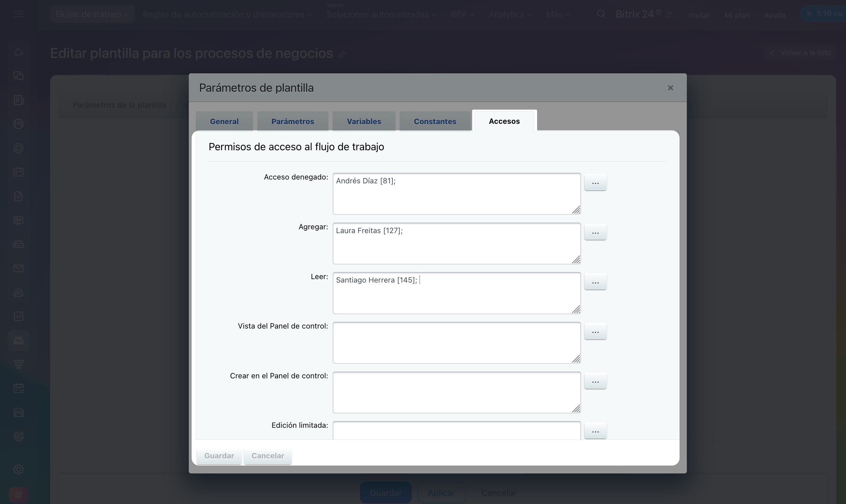Screen dimensions: 846x504
Task: Open the Más dropdown menu
Action: click(558, 14)
